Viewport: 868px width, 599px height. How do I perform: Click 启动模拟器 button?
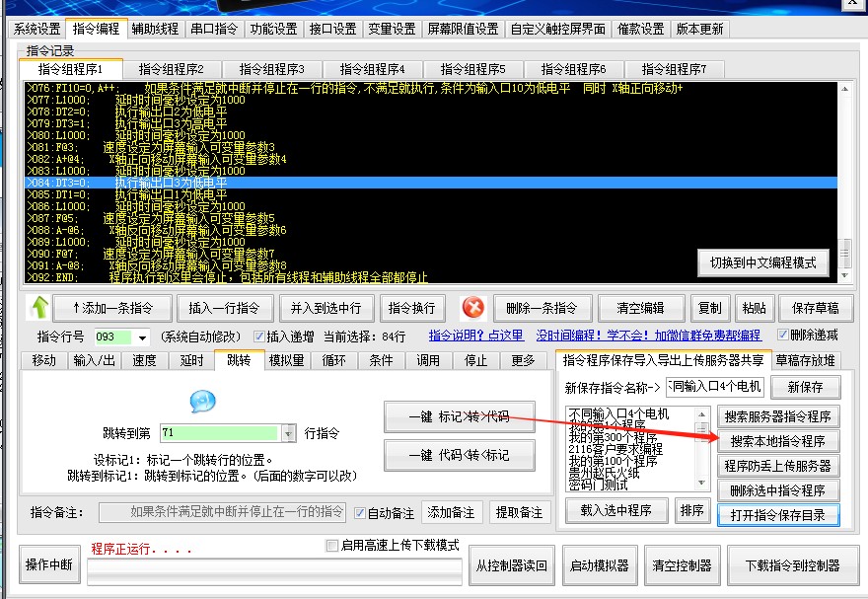pyautogui.click(x=599, y=565)
